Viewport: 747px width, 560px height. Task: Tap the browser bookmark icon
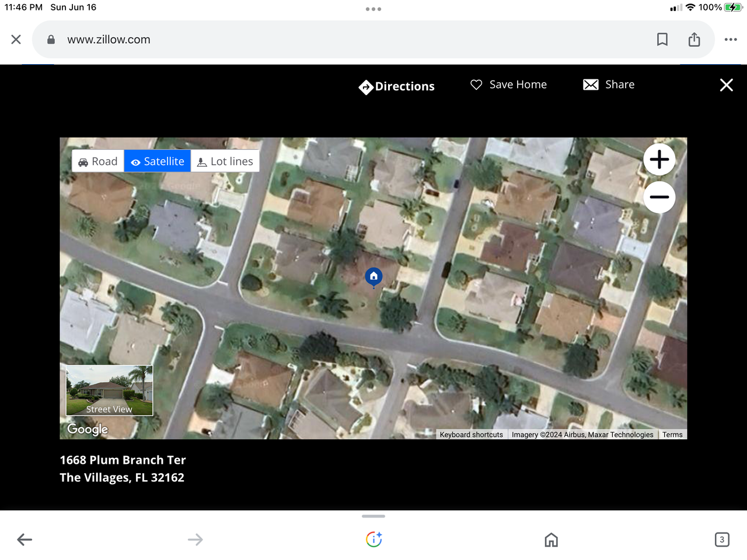pos(662,40)
